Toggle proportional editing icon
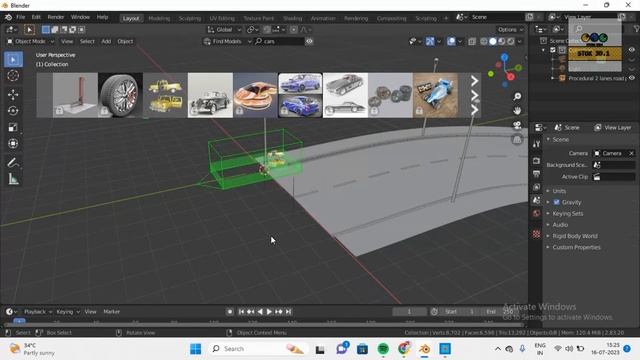This screenshot has width=640, height=360. tap(293, 29)
